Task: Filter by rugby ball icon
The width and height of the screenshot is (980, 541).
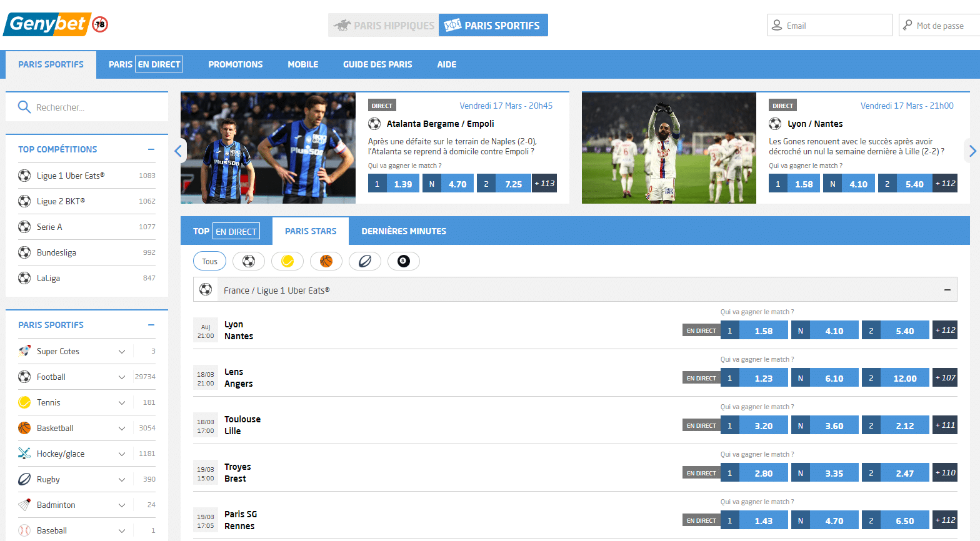Action: 365,261
